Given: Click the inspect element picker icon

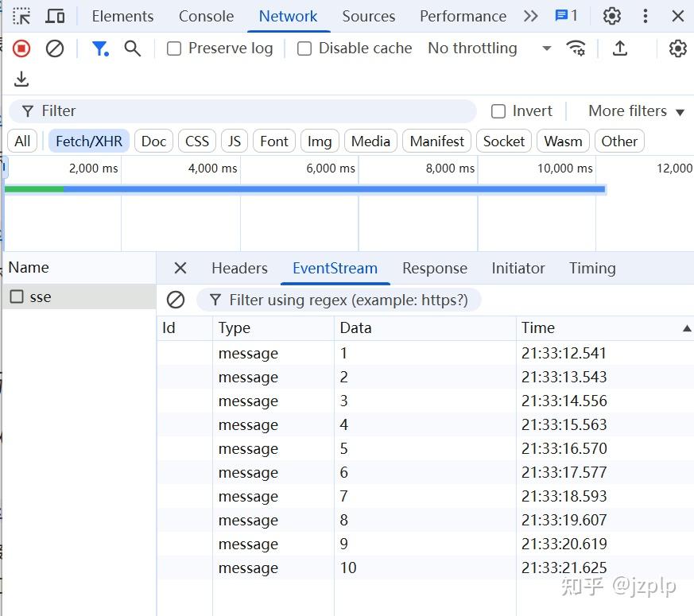Looking at the screenshot, I should tap(21, 16).
